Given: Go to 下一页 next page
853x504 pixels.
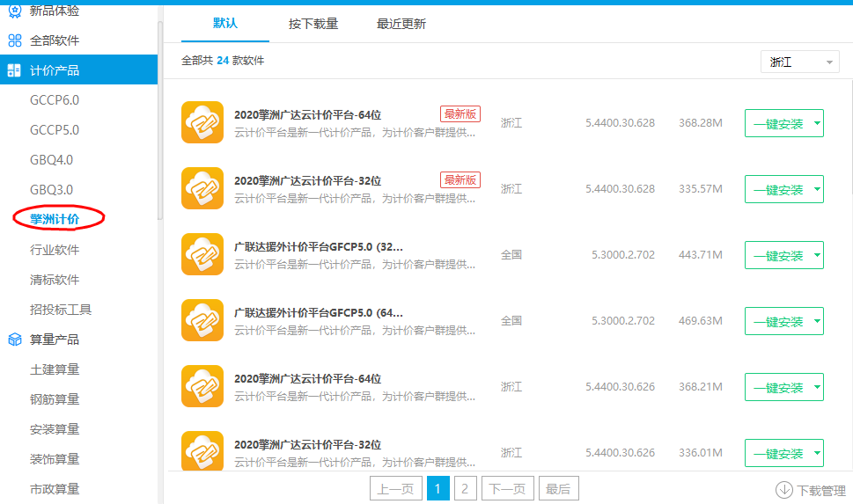Looking at the screenshot, I should pyautogui.click(x=508, y=488).
